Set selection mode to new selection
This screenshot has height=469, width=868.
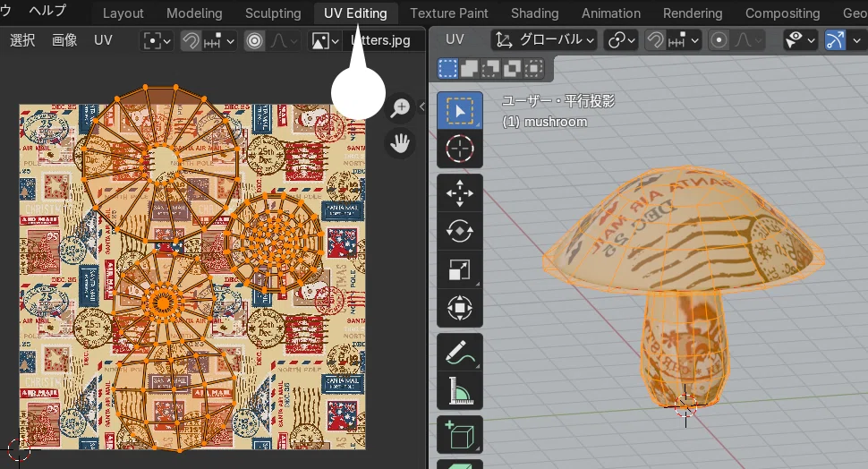[447, 68]
